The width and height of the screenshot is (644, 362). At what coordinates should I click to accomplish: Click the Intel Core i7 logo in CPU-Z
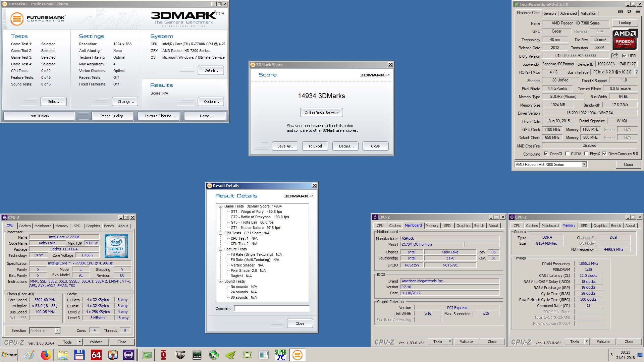(116, 246)
